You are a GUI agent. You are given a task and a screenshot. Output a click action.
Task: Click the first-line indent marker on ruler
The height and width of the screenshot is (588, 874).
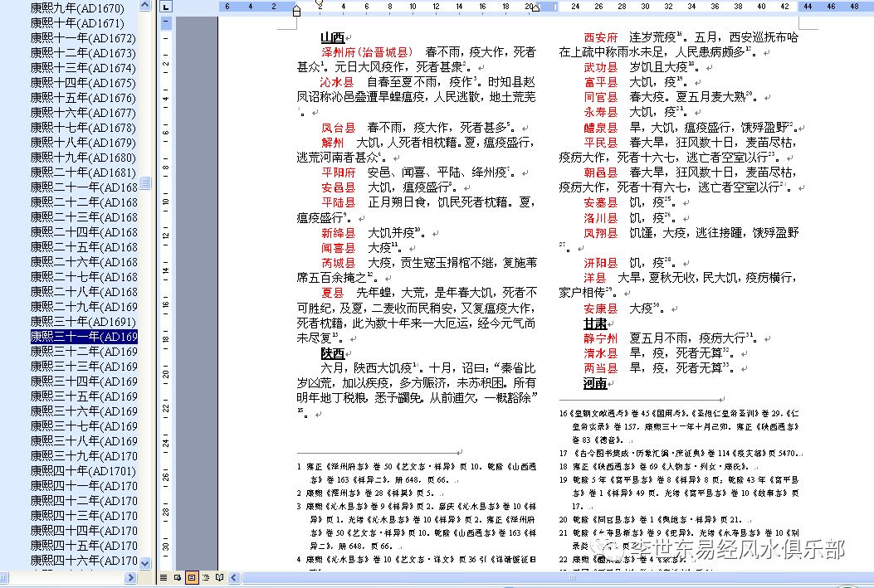click(x=320, y=4)
